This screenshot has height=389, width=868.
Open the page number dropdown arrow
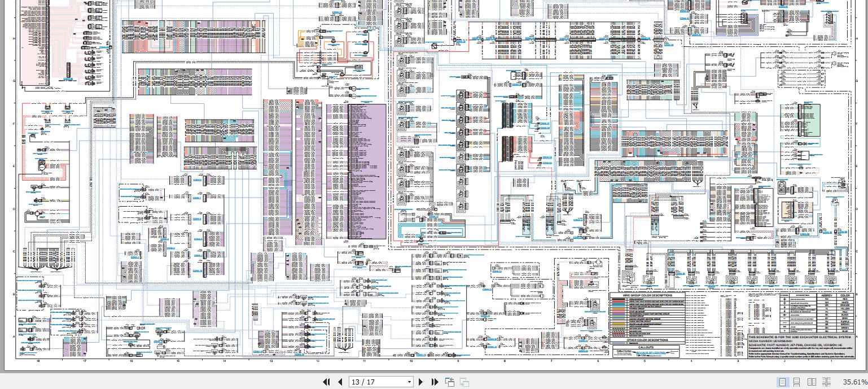click(x=409, y=382)
